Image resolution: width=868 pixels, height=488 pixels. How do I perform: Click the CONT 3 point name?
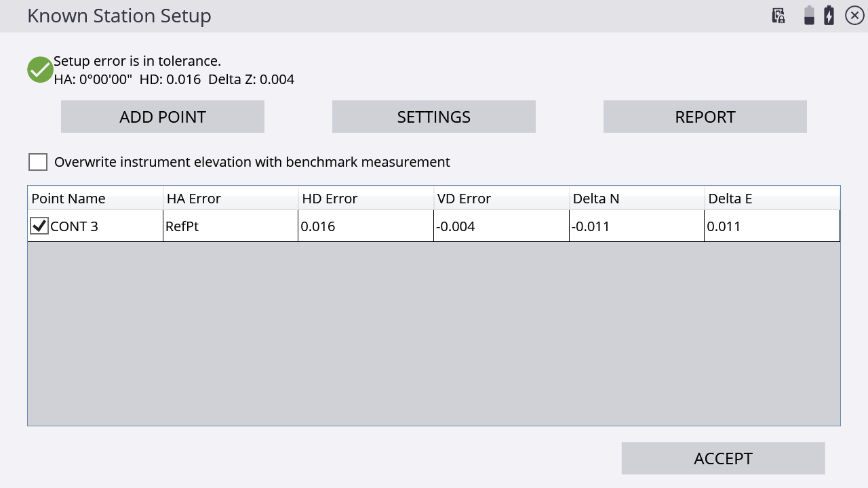pos(74,226)
